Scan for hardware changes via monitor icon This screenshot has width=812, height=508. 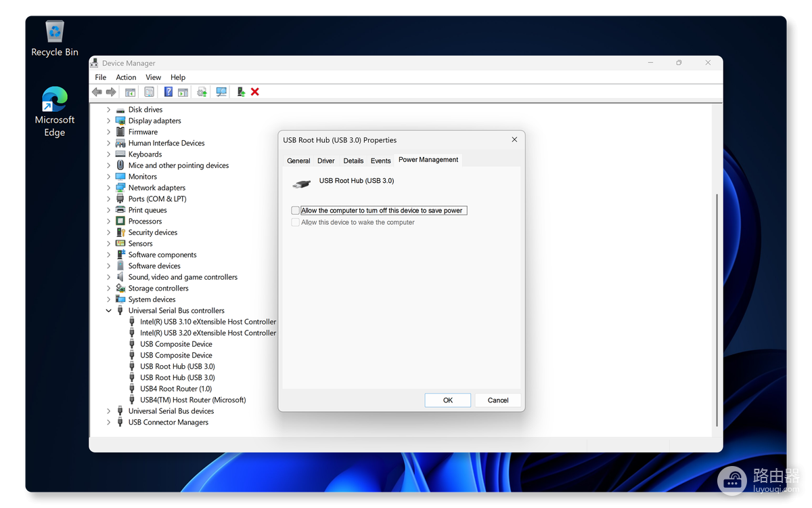(x=221, y=92)
